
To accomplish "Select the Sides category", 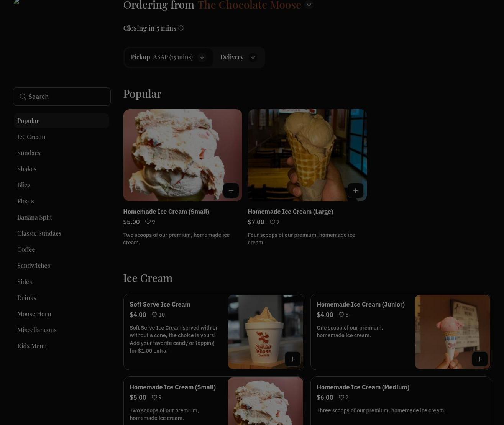I will tap(62, 282).
